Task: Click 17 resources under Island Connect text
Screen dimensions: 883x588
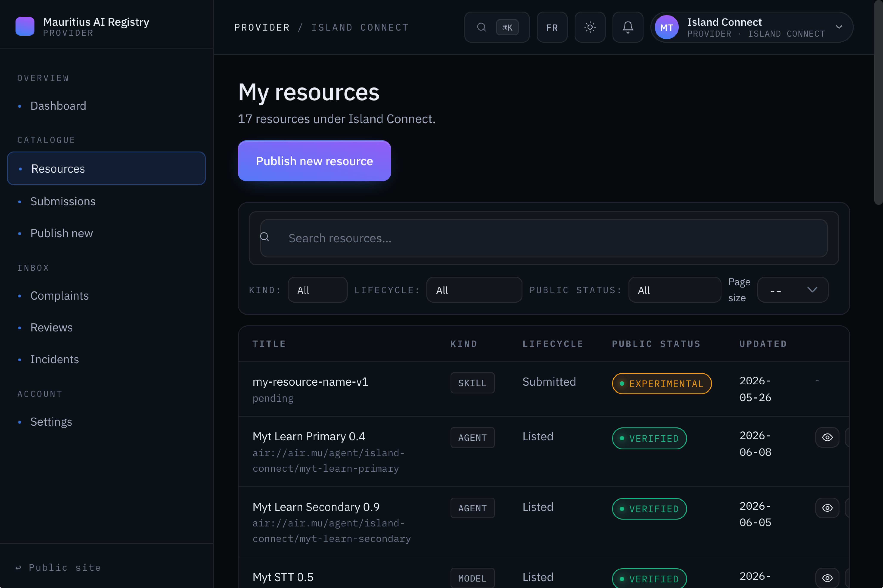Action: click(x=336, y=119)
